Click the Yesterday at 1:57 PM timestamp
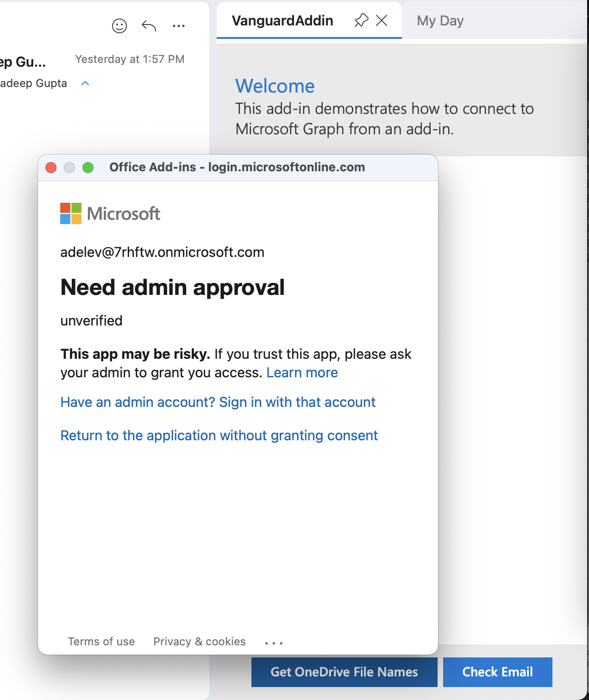Viewport: 589px width, 700px height. (130, 59)
